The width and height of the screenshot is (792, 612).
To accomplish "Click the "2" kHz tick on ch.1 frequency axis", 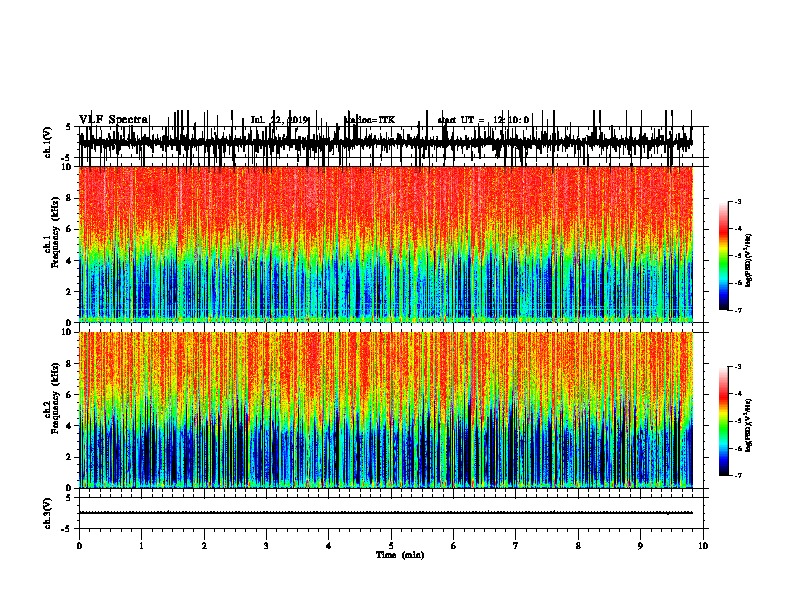I will [69, 292].
